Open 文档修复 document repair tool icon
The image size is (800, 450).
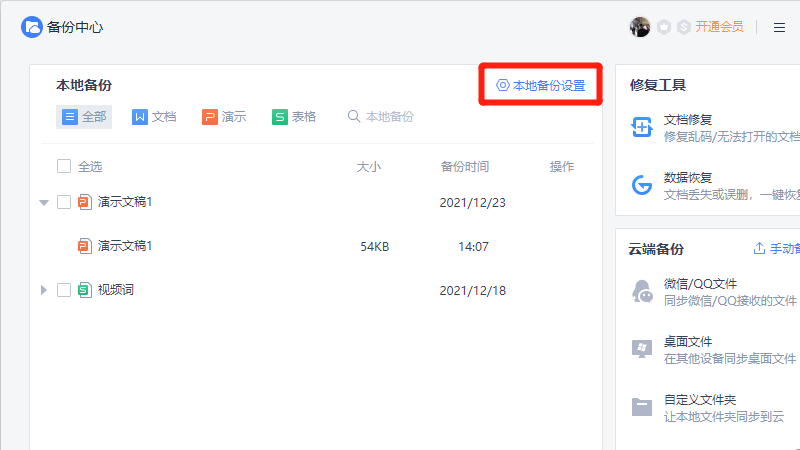(642, 127)
